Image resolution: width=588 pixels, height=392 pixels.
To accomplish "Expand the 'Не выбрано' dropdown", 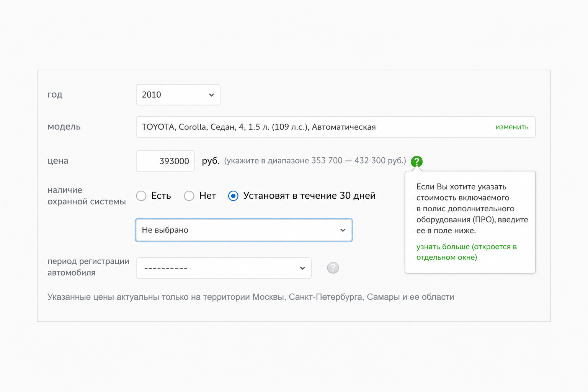I will (244, 230).
